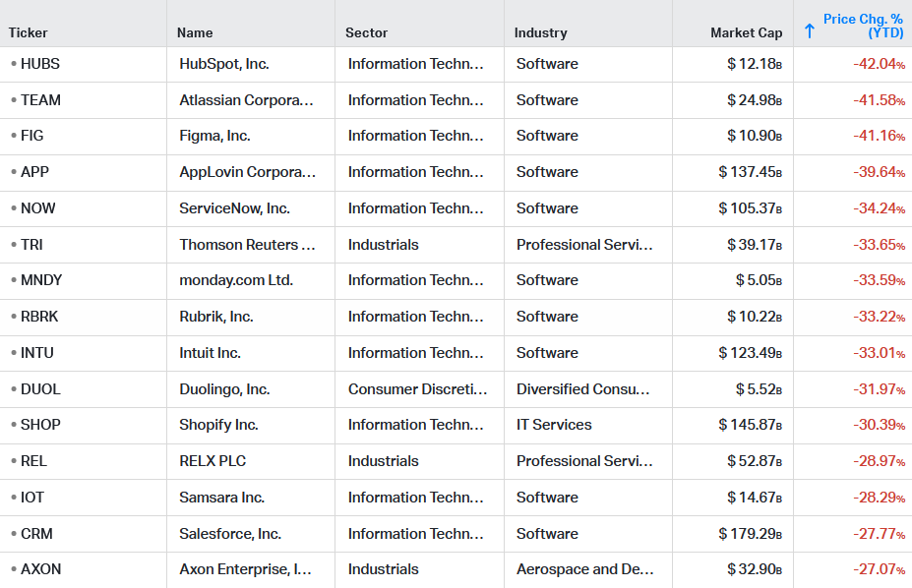Open the HUBS ticker

(40, 64)
